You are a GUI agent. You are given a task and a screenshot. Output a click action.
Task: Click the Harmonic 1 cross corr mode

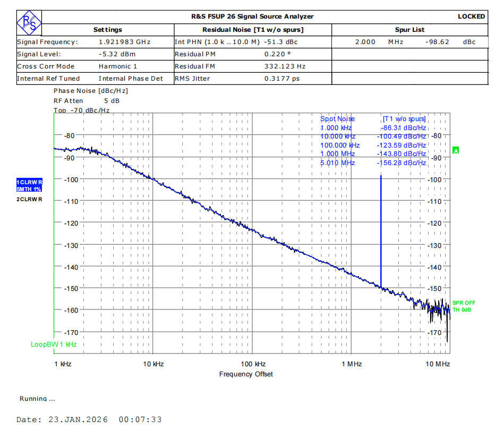click(x=117, y=66)
